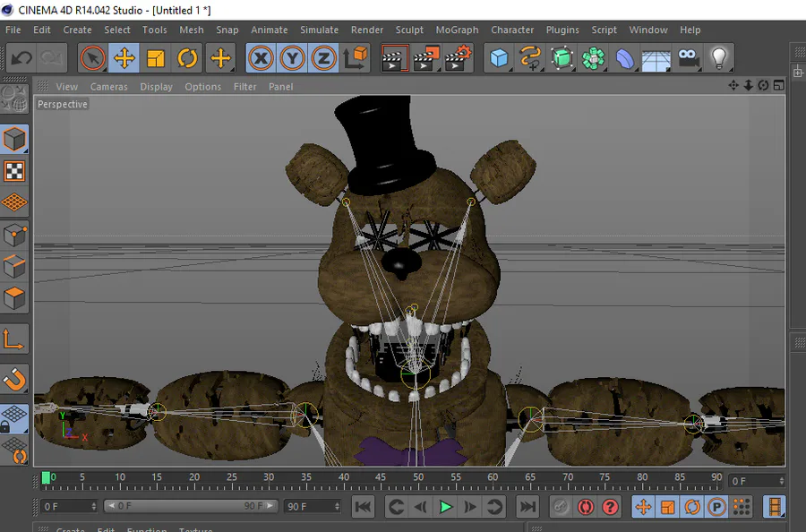This screenshot has width=806, height=532.
Task: Open the Plugins menu
Action: [x=562, y=30]
